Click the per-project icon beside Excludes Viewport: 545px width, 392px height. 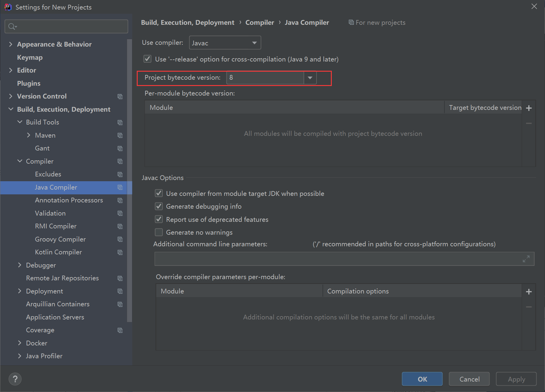click(x=120, y=174)
